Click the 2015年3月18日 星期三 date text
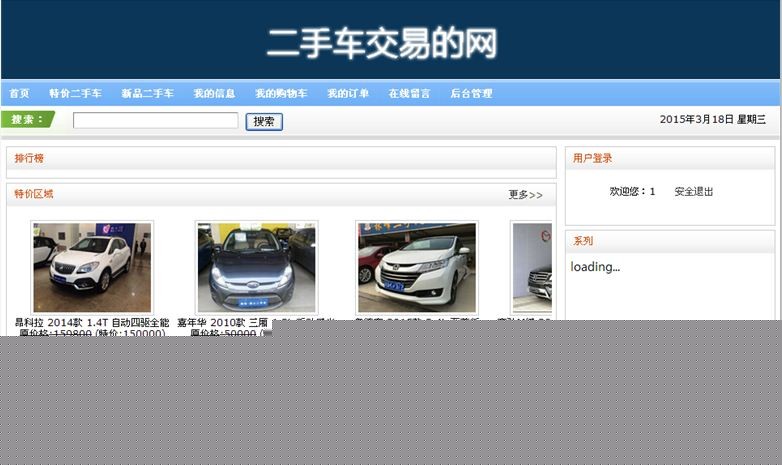This screenshot has height=465, width=782. [x=713, y=119]
